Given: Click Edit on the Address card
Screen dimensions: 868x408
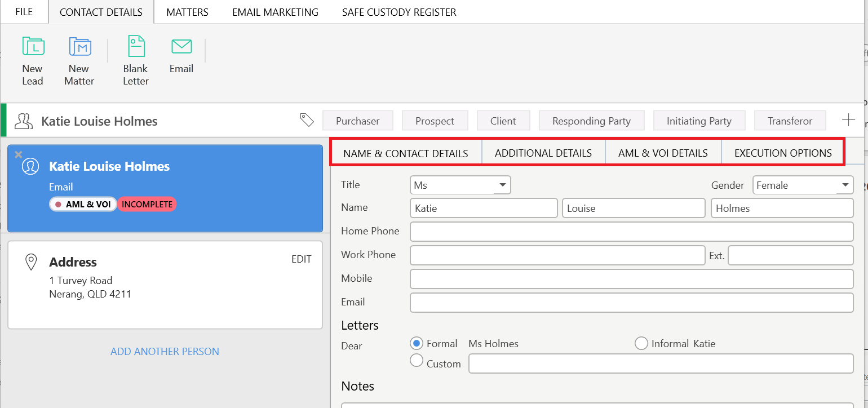Looking at the screenshot, I should click(301, 259).
